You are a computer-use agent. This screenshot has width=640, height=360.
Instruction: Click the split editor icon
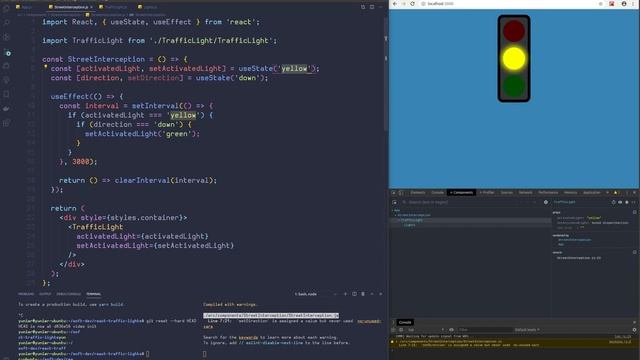(x=372, y=7)
